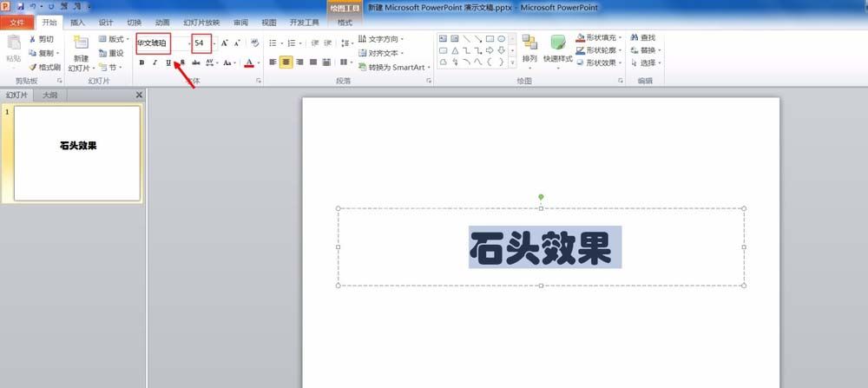This screenshot has height=388, width=868.
Task: Click the Paste (粘贴) icon
Action: (14, 43)
